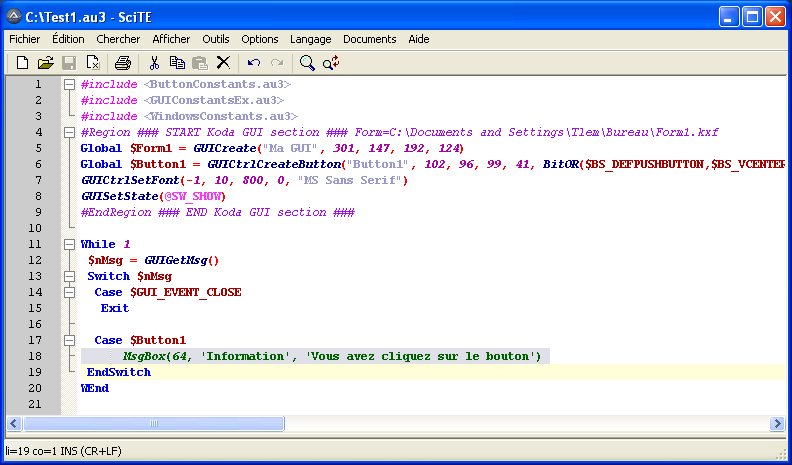Click the <WindowsConstants.au3> include text
Viewport: 792px width, 465px height.
(221, 116)
